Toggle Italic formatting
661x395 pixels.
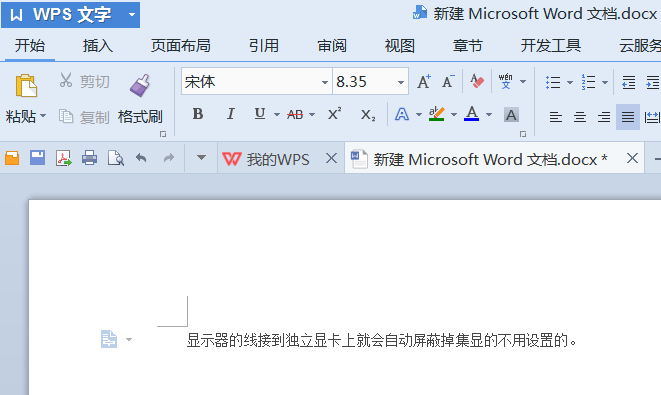[x=230, y=114]
